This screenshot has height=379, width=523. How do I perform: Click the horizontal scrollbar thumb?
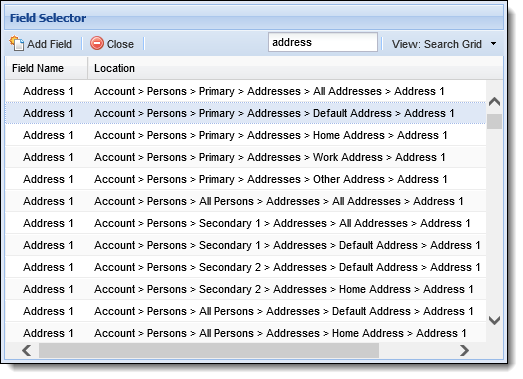[209, 350]
